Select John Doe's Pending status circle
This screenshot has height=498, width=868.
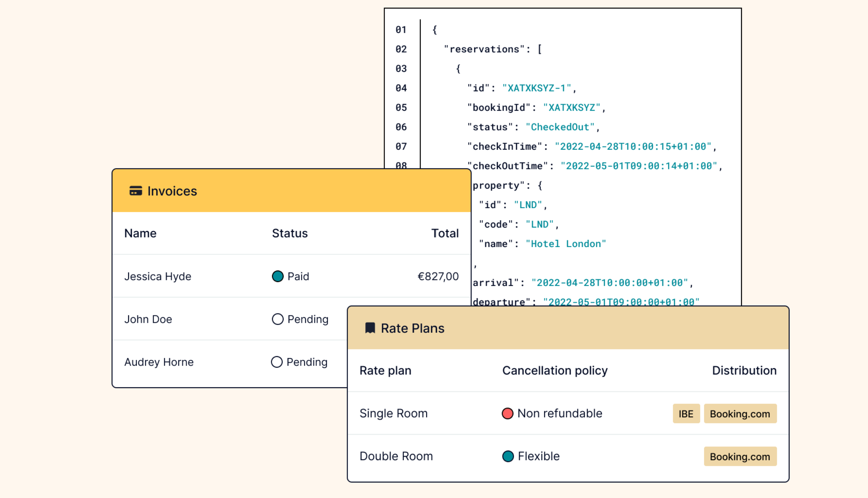coord(277,319)
